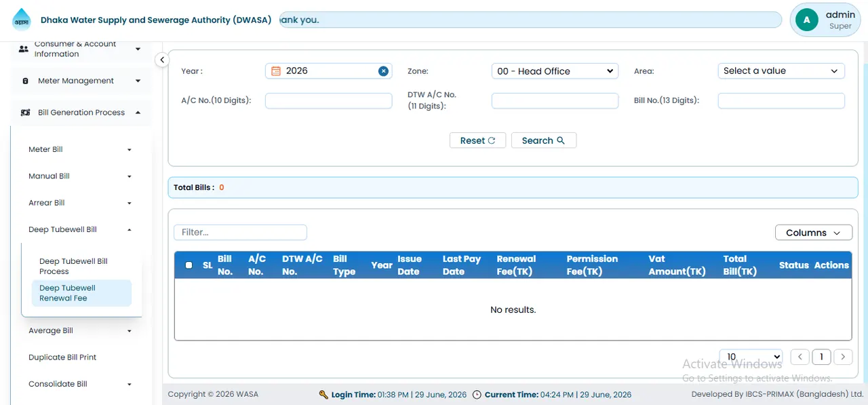Screen dimensions: 868x405
Task: Go to the previous results page
Action: [800, 357]
